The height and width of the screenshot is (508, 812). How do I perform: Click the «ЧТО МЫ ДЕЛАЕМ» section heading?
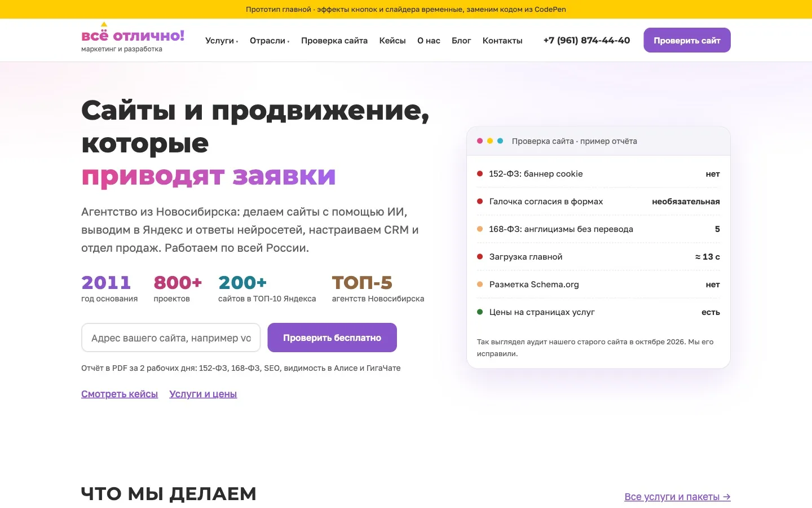(169, 494)
